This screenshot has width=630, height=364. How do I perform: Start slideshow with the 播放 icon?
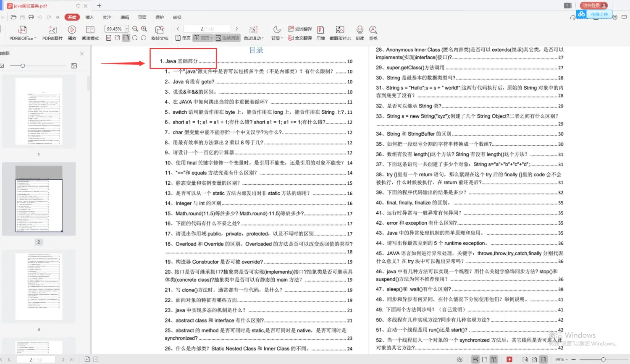pos(72,33)
